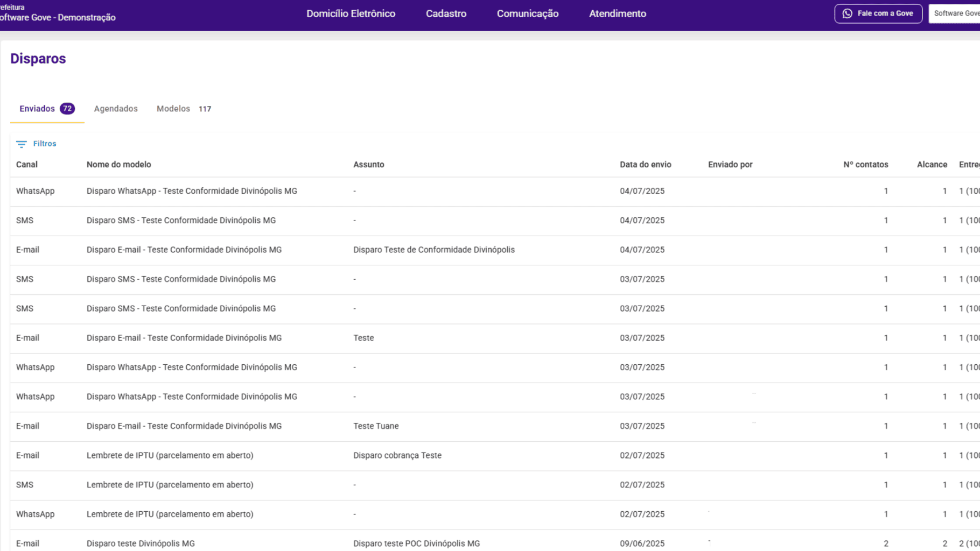
Task: Click SMS channel in 02/07/2025 row
Action: (x=25, y=485)
